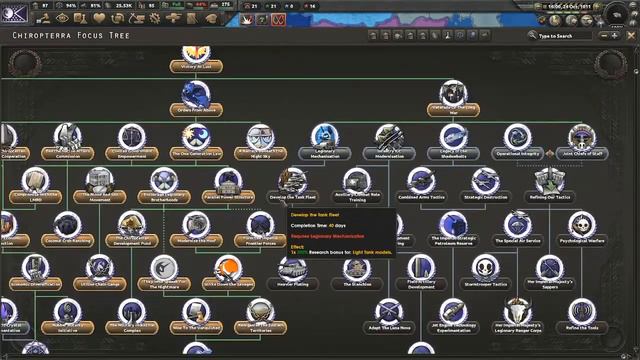This screenshot has width=640, height=360.
Task: Select Economic Diversification focus
Action: tap(36, 273)
